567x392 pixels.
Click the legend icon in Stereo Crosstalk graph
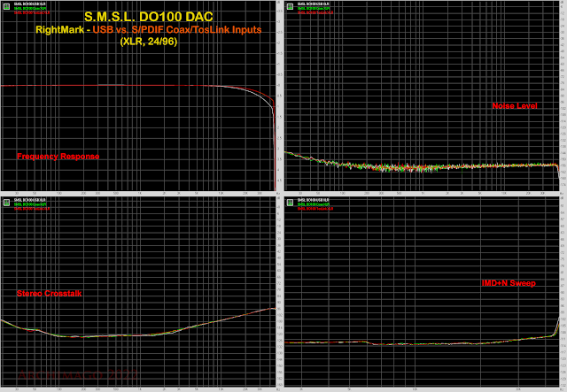click(x=6, y=203)
